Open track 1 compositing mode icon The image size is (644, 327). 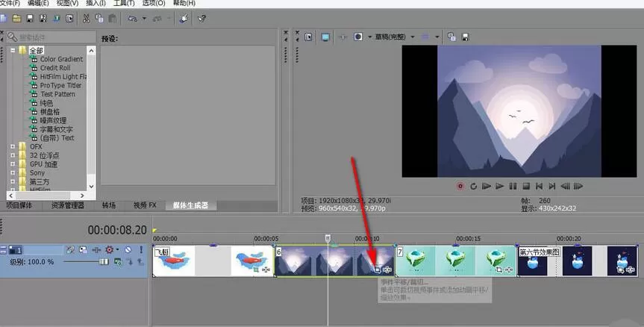click(119, 261)
